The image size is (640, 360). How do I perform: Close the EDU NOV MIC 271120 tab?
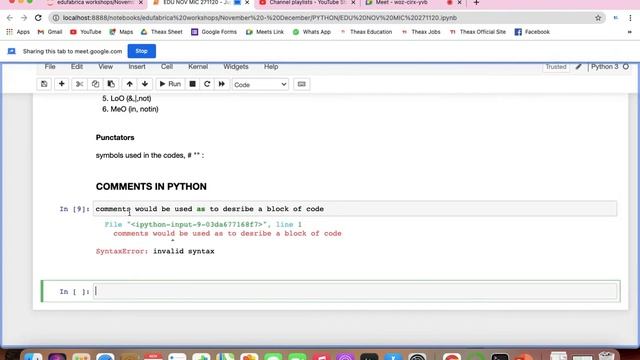coord(247,3)
